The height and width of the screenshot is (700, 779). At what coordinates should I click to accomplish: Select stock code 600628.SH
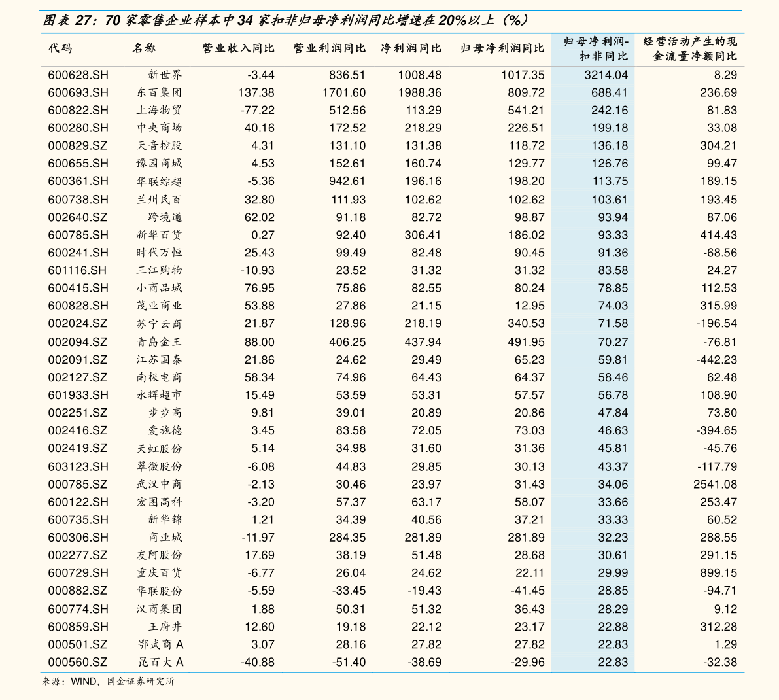pyautogui.click(x=78, y=75)
